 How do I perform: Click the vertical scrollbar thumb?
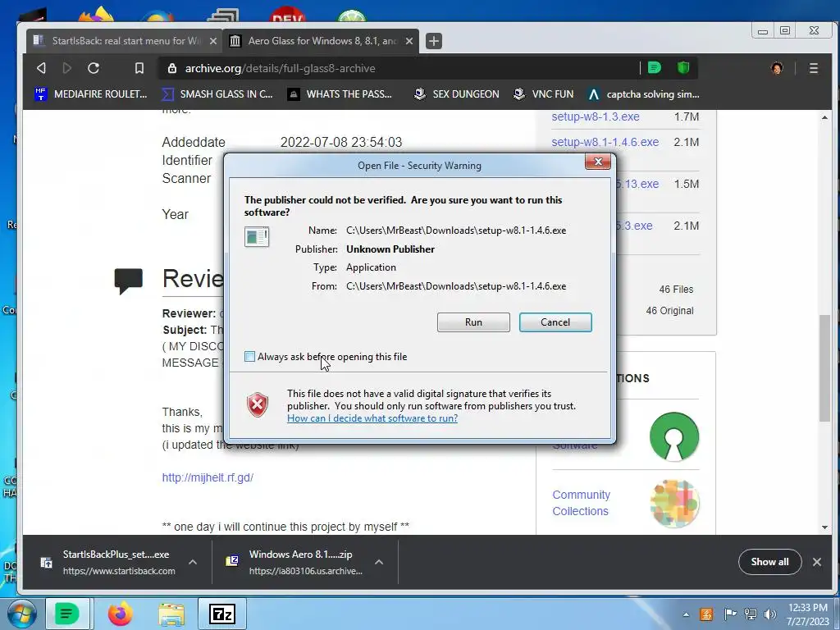click(824, 367)
